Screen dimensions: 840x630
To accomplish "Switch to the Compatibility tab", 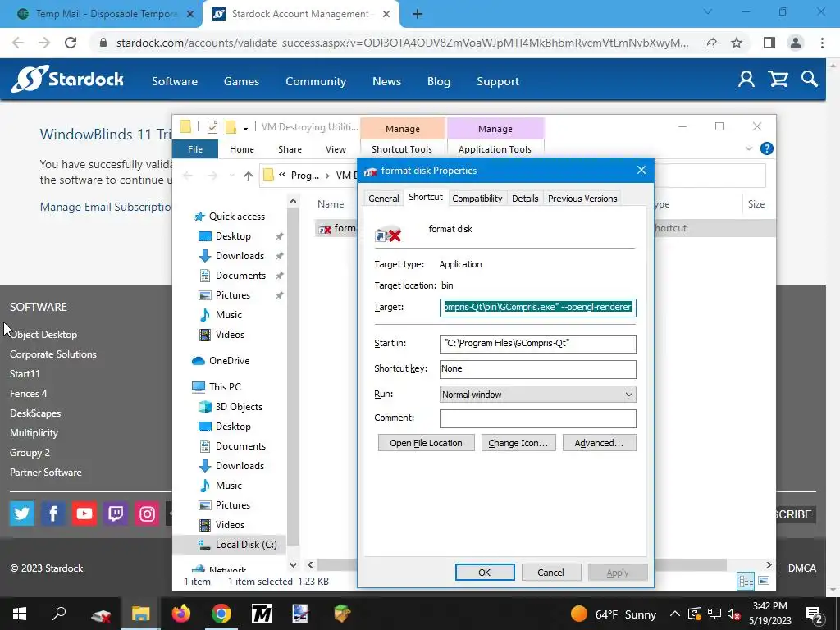I will (x=477, y=199).
